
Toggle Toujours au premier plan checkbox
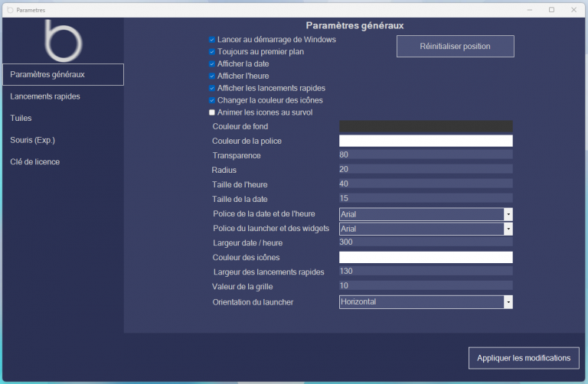pyautogui.click(x=212, y=52)
